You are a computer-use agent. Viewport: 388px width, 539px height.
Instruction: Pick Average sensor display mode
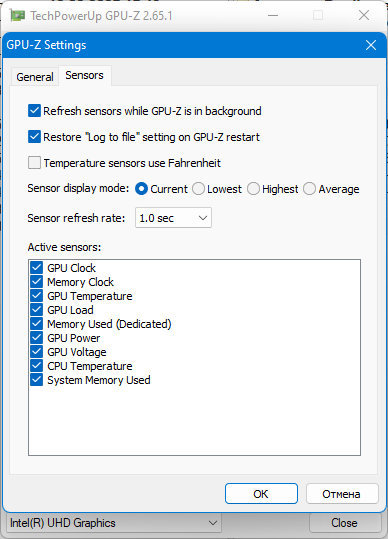[x=309, y=189]
